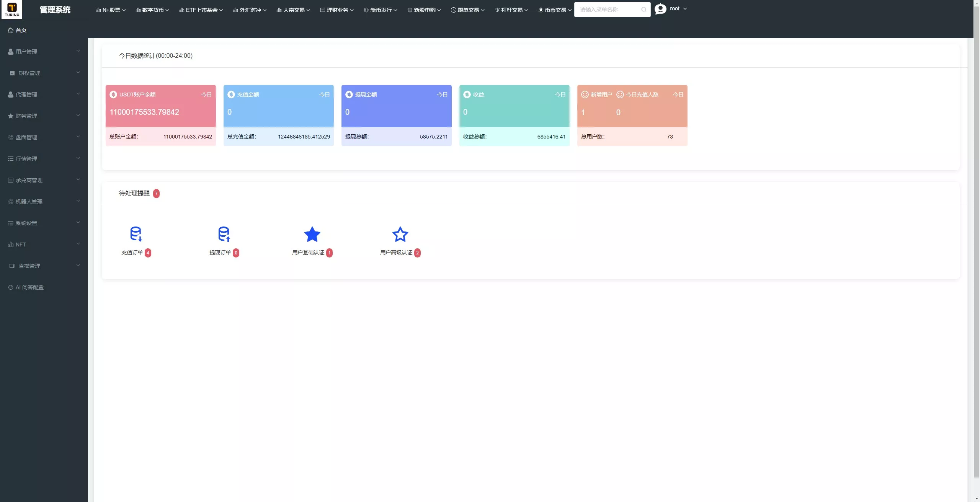This screenshot has height=502, width=980.
Task: Open 直播管理 in the sidebar
Action: [x=44, y=266]
